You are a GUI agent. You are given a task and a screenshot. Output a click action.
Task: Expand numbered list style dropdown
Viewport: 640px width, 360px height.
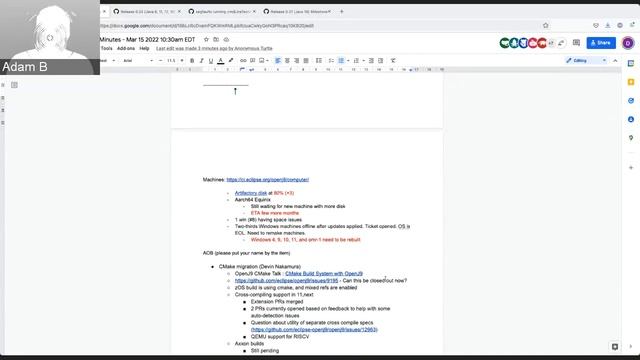pyautogui.click(x=363, y=60)
